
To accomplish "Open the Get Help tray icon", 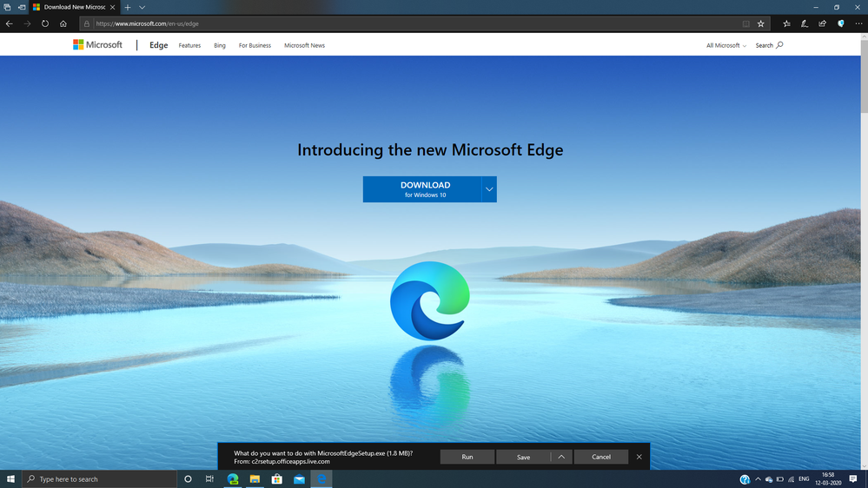I will [745, 479].
